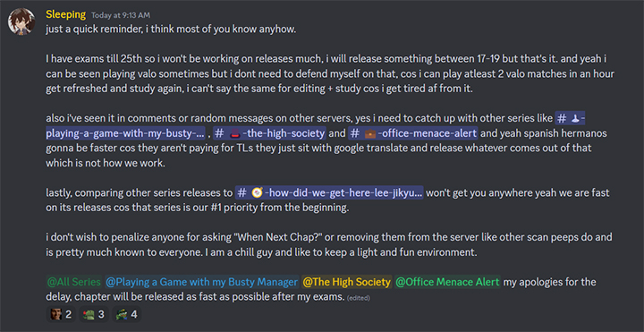The image size is (644, 332).
Task: Open the playing-a-game-with-my-busty channel link text
Action: [x=125, y=133]
